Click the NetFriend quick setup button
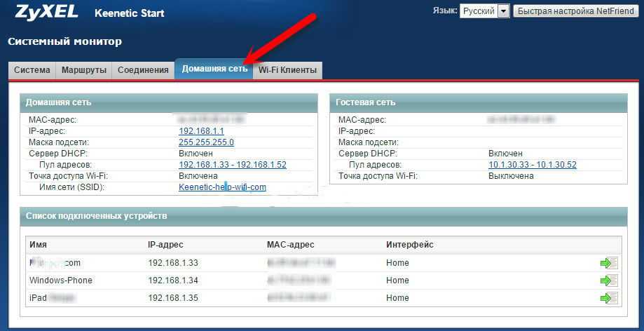Screen dimensions: 644x331 click(576, 11)
